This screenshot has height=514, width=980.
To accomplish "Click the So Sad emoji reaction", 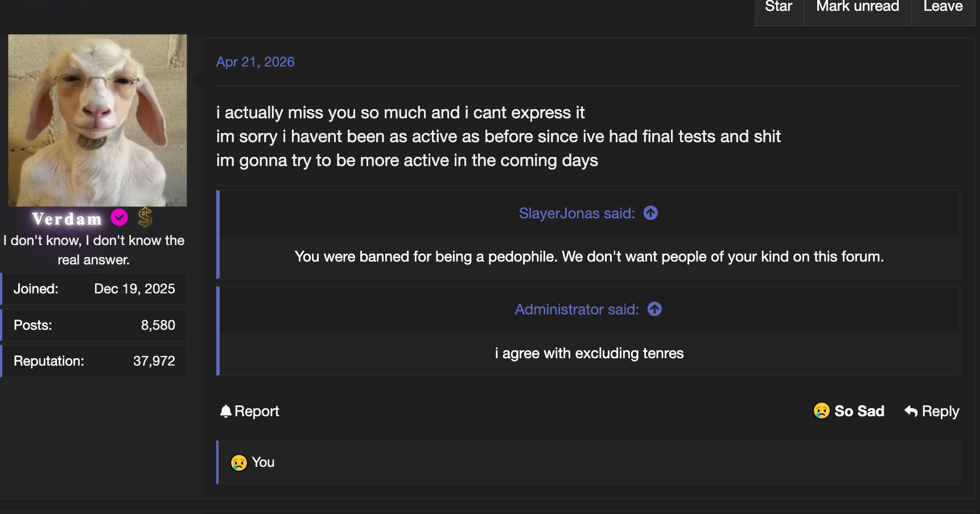I will pos(821,411).
